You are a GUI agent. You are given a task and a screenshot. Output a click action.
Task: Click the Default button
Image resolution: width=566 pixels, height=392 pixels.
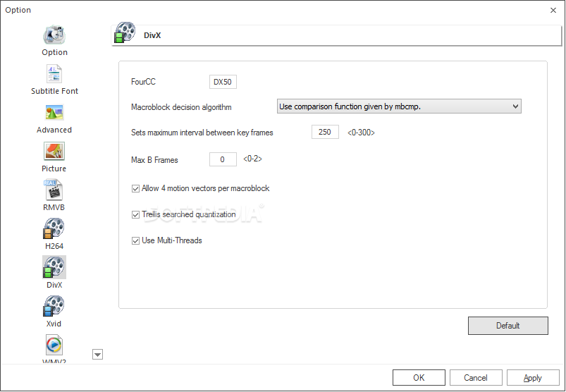click(508, 326)
